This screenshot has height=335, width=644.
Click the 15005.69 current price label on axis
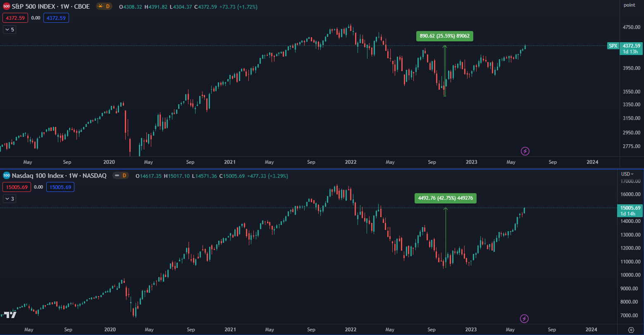[x=630, y=208]
